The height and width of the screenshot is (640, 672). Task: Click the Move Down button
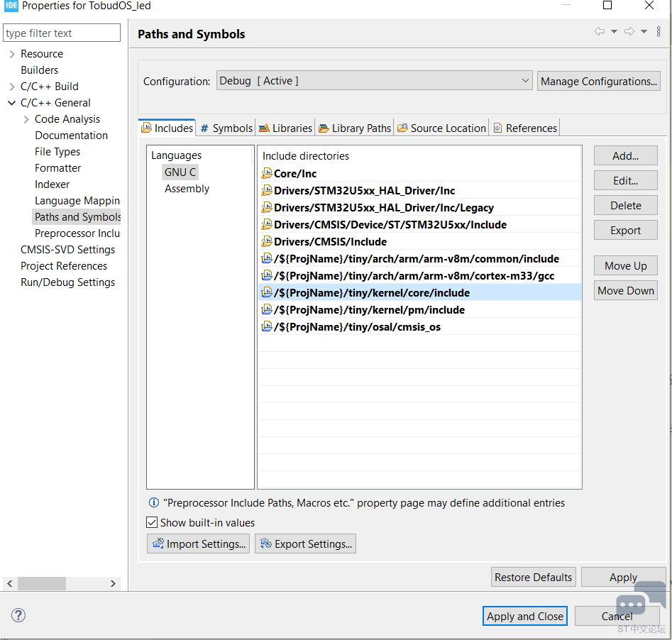pos(625,291)
